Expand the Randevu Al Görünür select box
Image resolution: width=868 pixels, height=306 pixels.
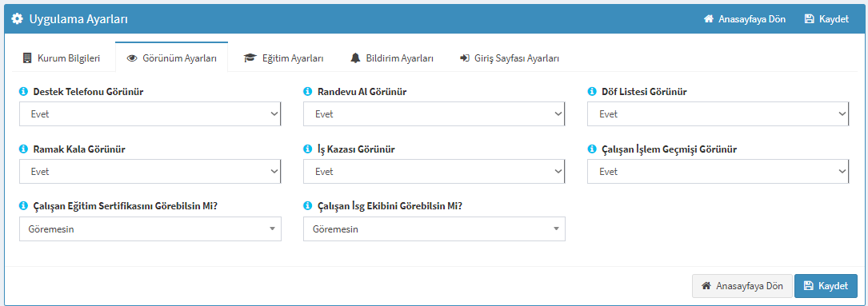(434, 114)
